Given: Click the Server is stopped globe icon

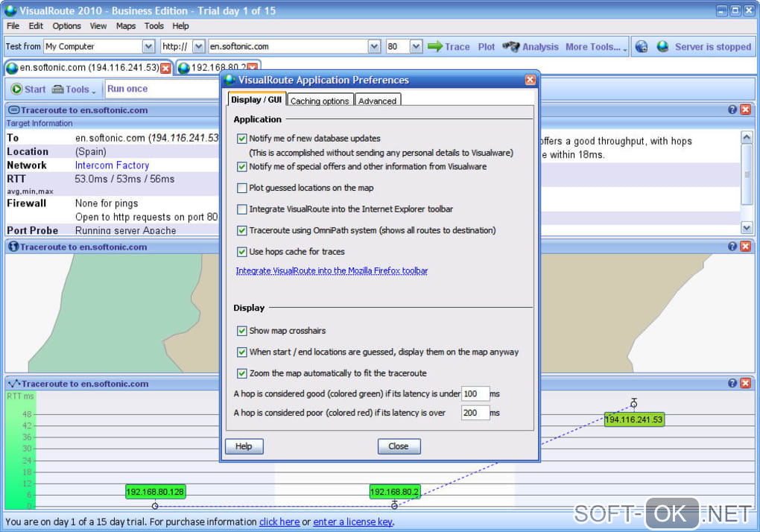Looking at the screenshot, I should pyautogui.click(x=662, y=46).
